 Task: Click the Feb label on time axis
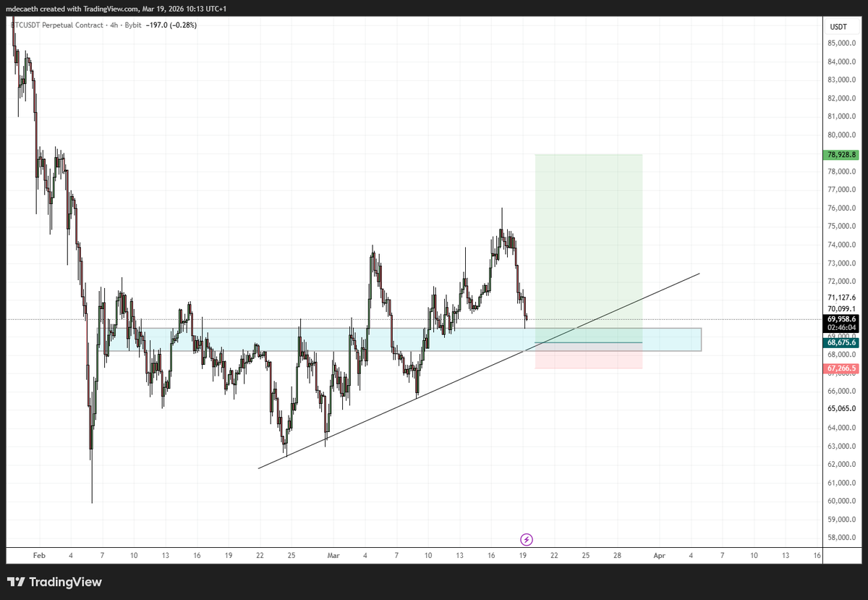click(39, 556)
